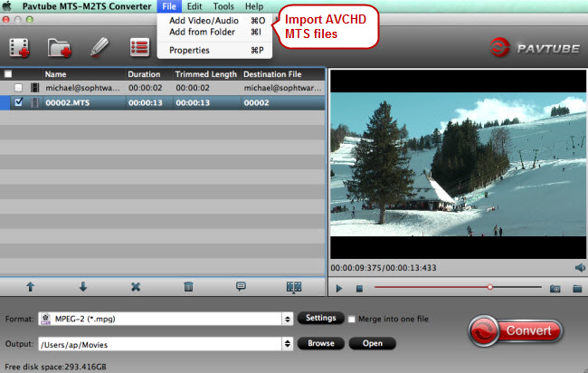Click the video preview image
588x373 pixels.
(x=458, y=165)
